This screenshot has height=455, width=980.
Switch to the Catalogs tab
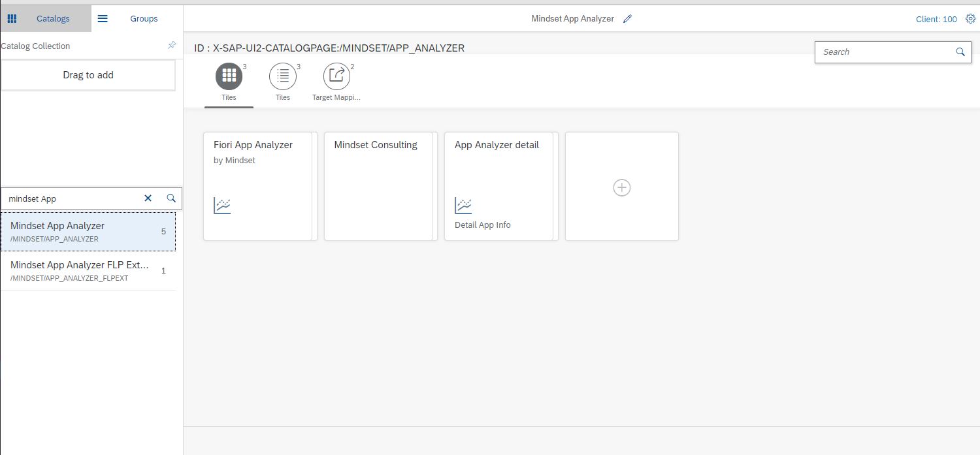53,18
